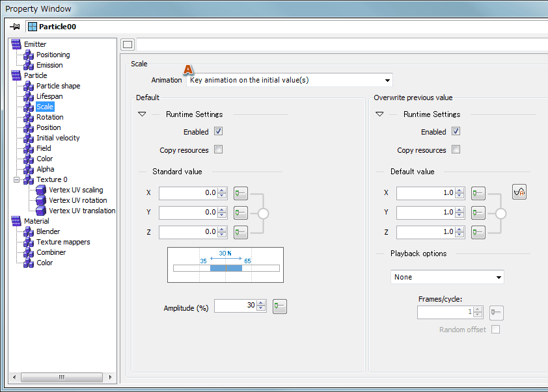Click the key icon next to Default value Y
Viewport: 548px width, 392px height.
tap(478, 213)
